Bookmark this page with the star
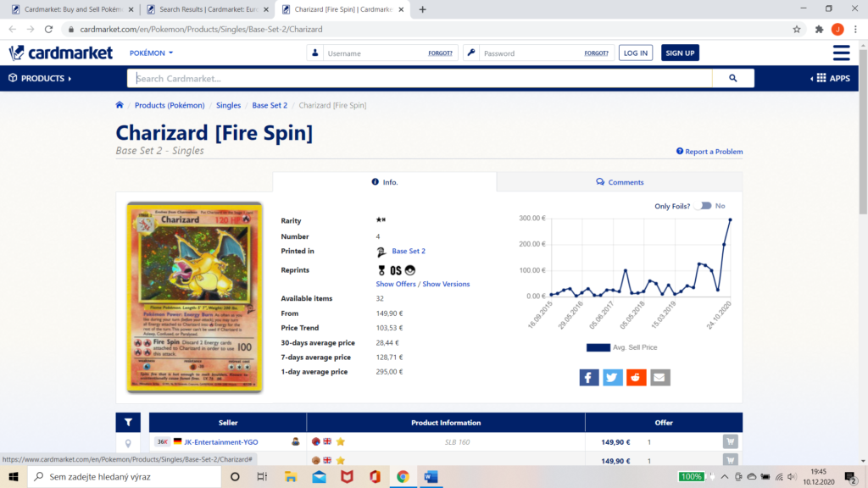This screenshot has height=488, width=868. click(797, 30)
